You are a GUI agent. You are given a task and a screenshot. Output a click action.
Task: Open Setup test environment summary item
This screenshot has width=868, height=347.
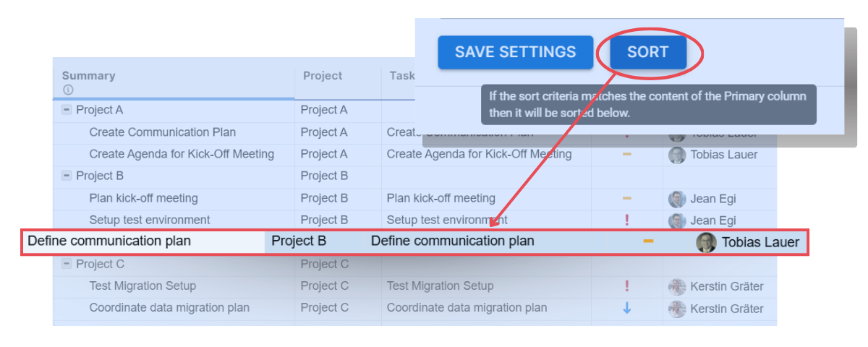(150, 220)
